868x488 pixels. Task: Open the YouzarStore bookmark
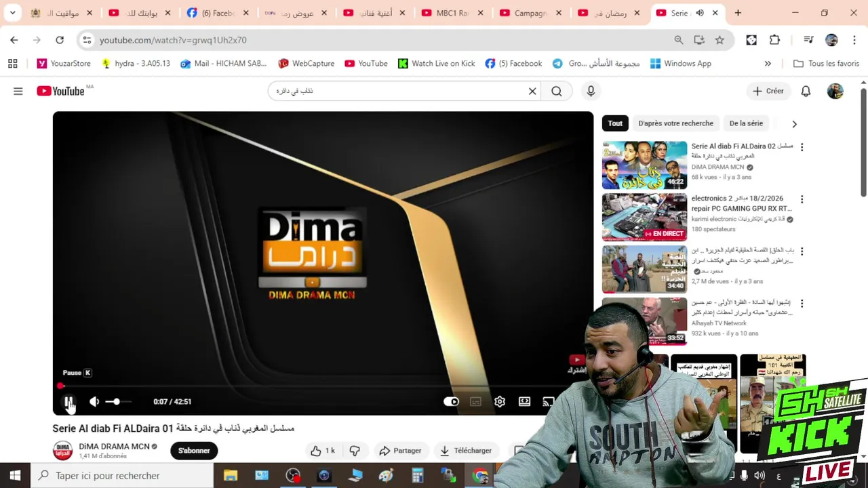point(64,64)
